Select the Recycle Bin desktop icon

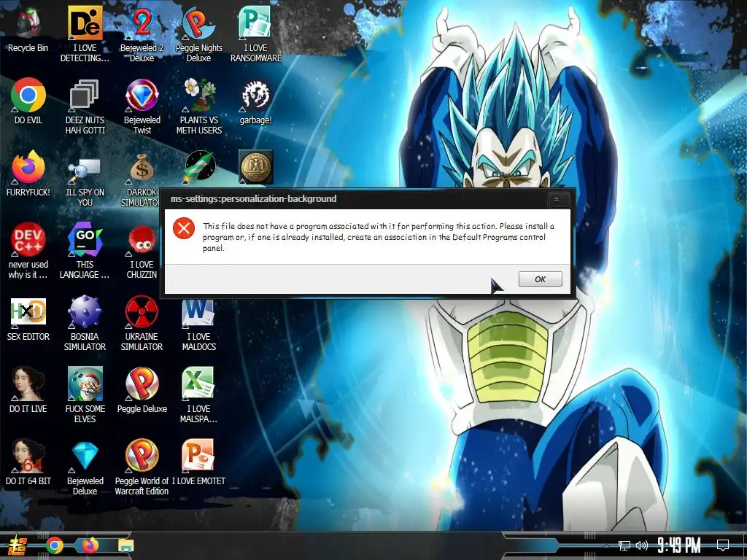28,28
